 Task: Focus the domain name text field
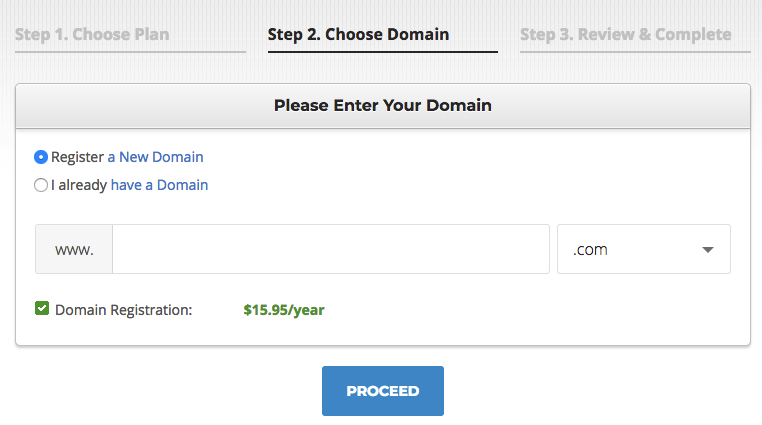click(x=331, y=249)
